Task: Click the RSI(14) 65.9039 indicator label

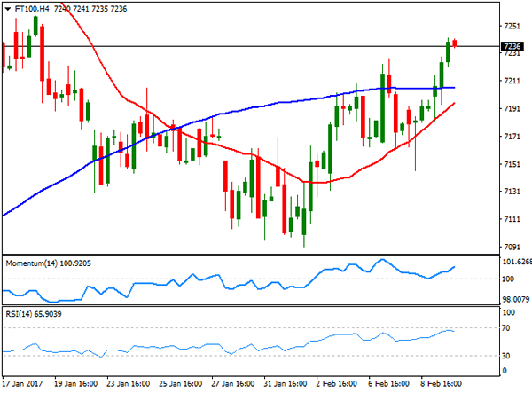Action: [x=34, y=314]
